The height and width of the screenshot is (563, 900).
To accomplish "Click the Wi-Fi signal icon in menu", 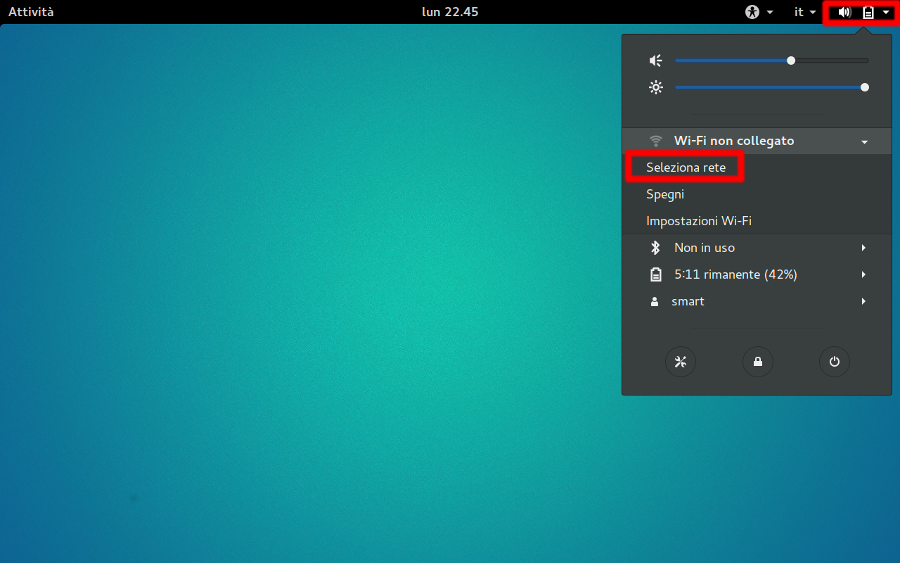I will click(x=656, y=141).
